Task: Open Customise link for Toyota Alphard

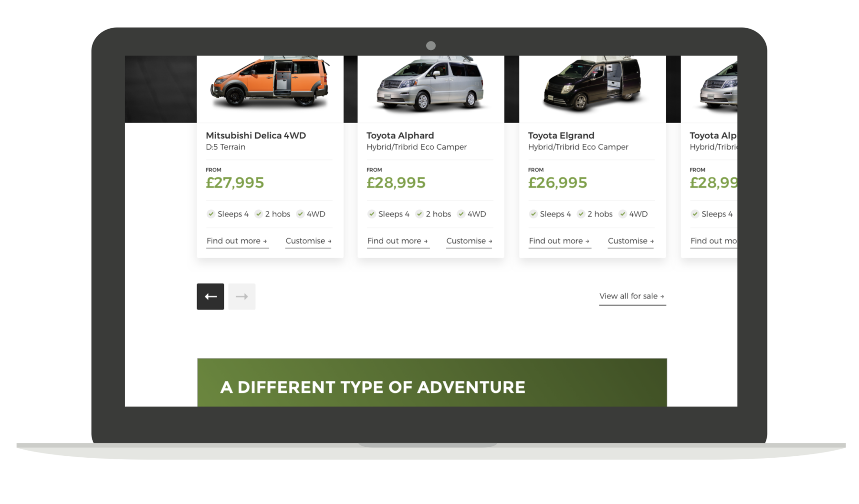Action: 469,241
